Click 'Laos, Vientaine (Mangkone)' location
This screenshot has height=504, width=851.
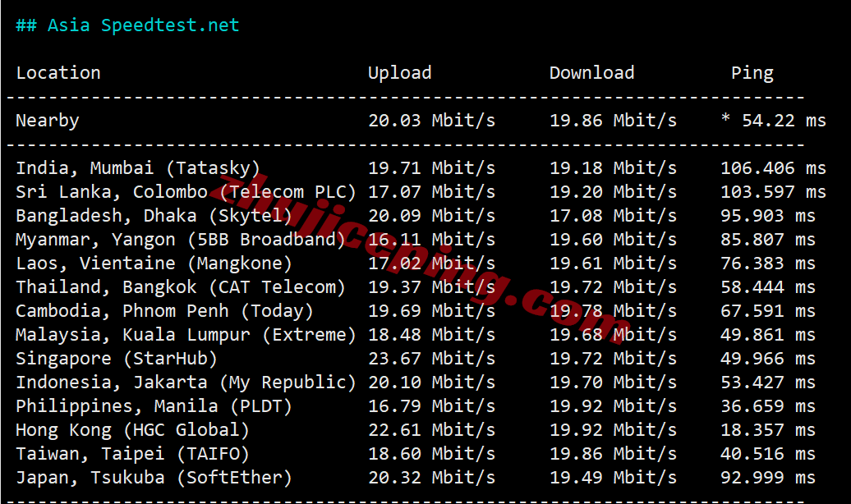[x=154, y=263]
